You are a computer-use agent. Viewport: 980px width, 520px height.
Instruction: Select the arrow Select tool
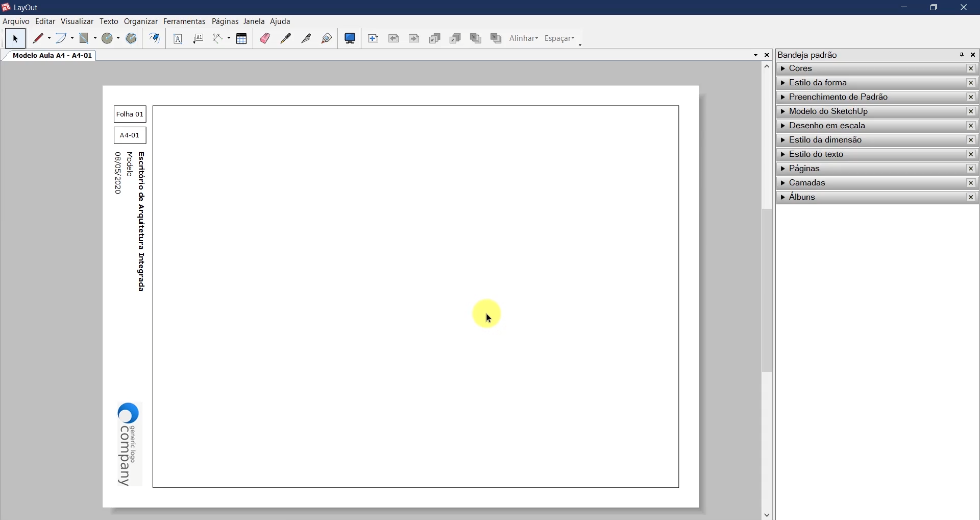(15, 39)
